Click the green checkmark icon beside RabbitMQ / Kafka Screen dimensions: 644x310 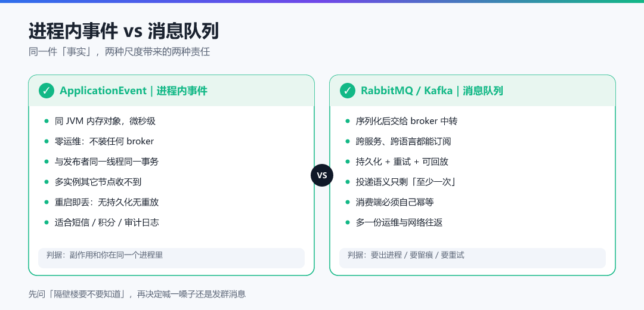[x=348, y=91]
